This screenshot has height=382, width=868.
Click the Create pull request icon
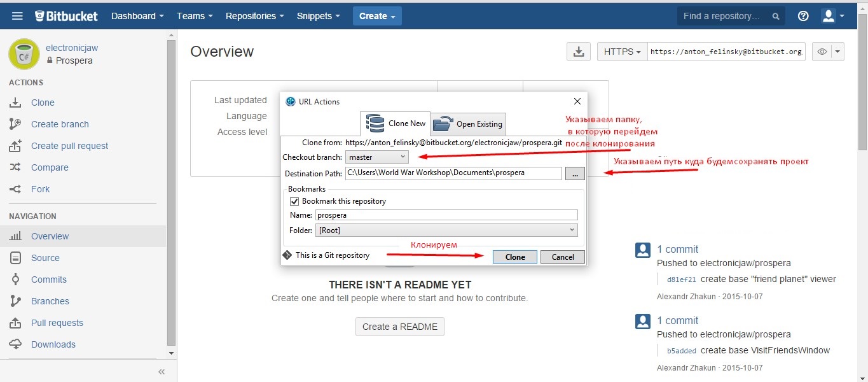pyautogui.click(x=15, y=146)
